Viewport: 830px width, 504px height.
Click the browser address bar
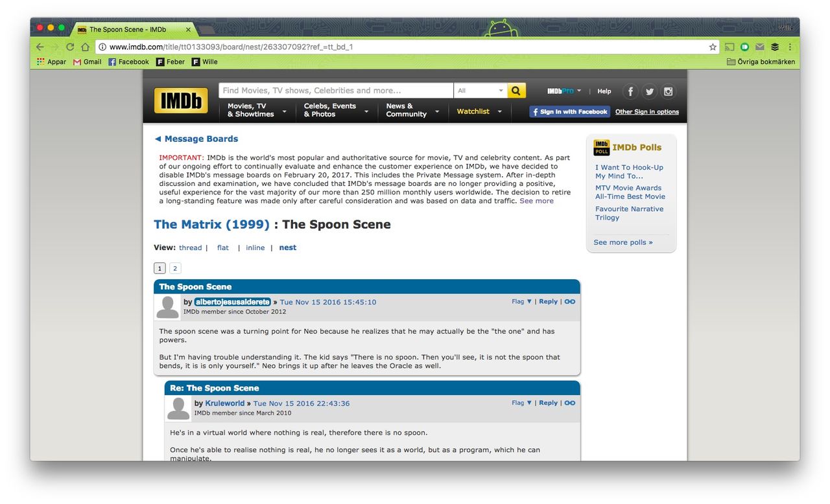tap(407, 47)
